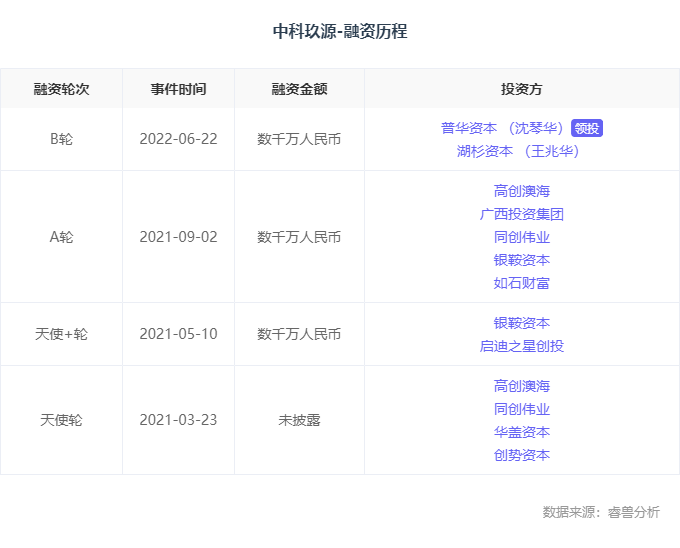
Task: Click the title 中科玖源-融资历程
Action: point(340,31)
